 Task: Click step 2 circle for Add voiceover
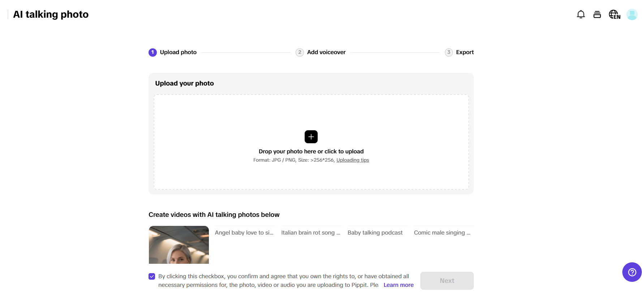300,52
